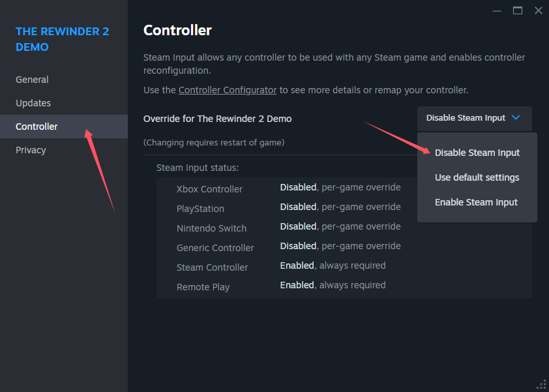Select the Controller tab in sidebar
The height and width of the screenshot is (392, 549).
coord(37,127)
